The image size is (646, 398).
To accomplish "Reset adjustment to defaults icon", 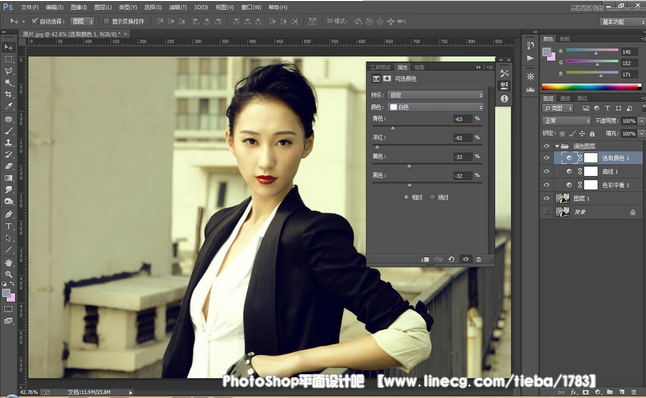I will point(452,259).
